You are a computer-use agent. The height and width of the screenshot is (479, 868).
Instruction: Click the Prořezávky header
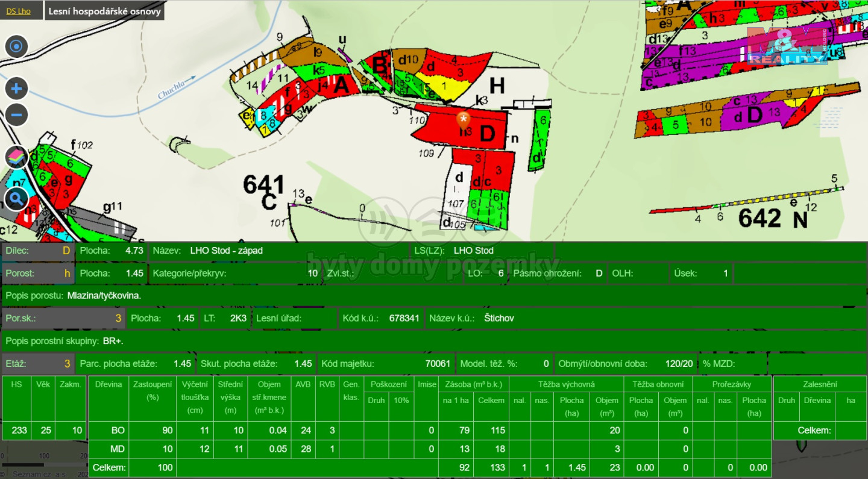[732, 384]
